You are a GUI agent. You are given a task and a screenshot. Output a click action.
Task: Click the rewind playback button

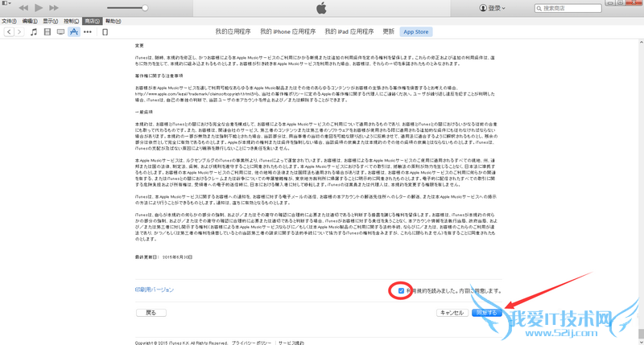point(23,8)
